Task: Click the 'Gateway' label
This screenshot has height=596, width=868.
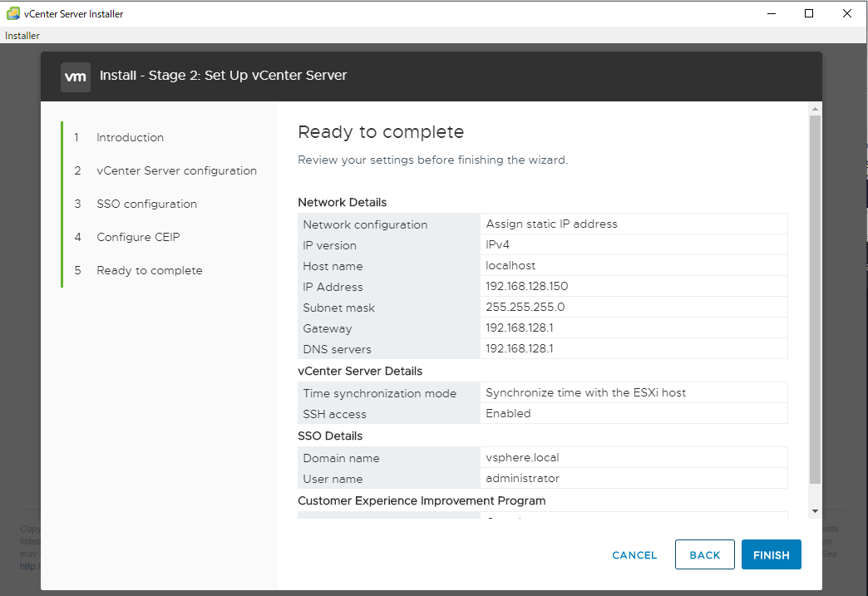Action: (327, 328)
